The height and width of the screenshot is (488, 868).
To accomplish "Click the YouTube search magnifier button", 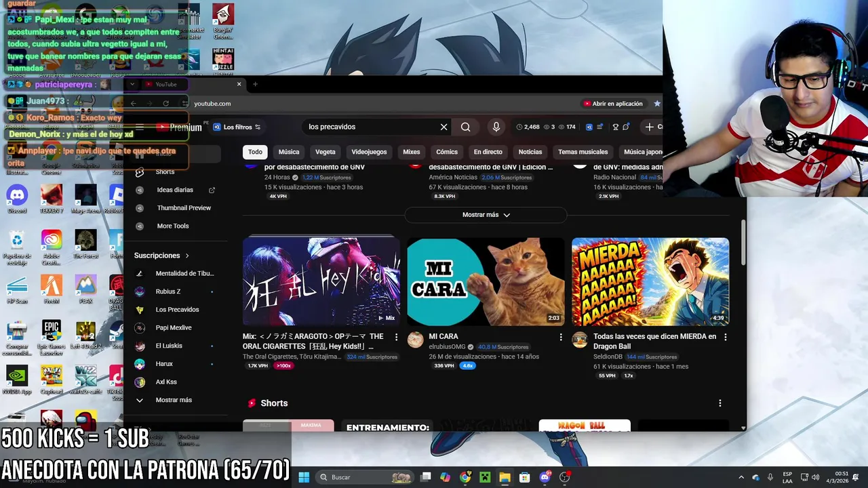I will [x=465, y=127].
